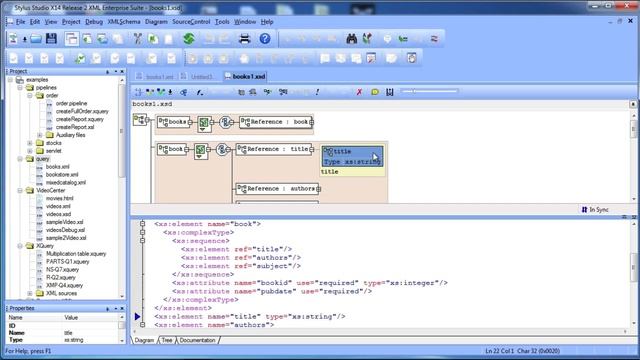Screen dimensions: 640x360
Task: Select createFullOrder.xquery in project tree
Action: (82, 111)
